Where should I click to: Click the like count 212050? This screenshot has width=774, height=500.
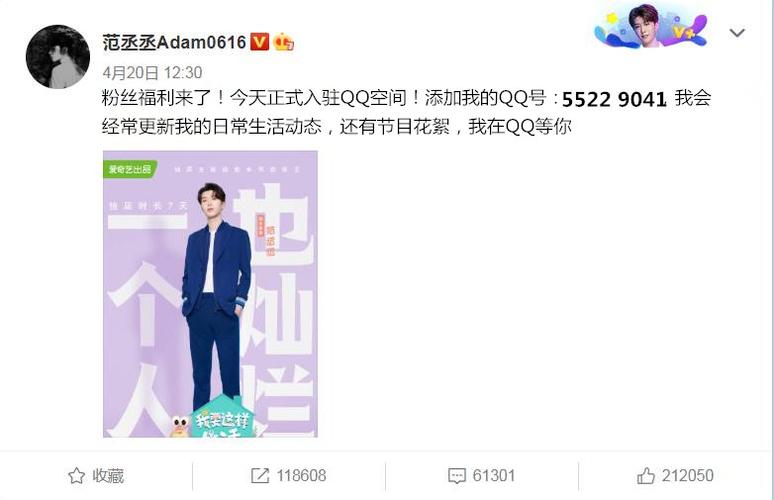[688, 475]
